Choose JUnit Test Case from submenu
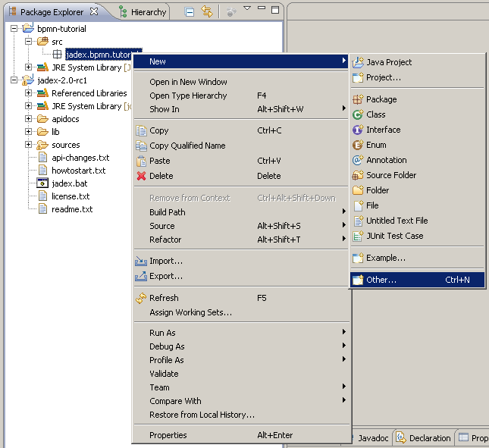This screenshot has width=489, height=448. [394, 236]
